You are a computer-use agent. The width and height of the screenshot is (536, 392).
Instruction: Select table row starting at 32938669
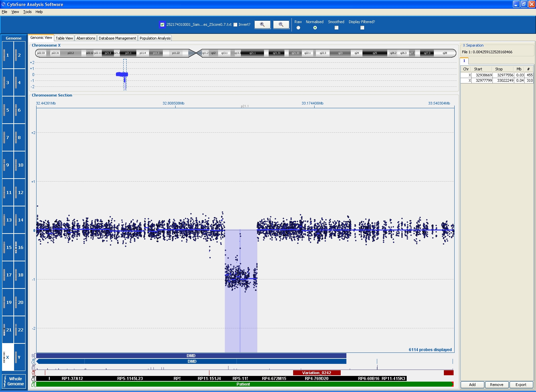tap(497, 75)
